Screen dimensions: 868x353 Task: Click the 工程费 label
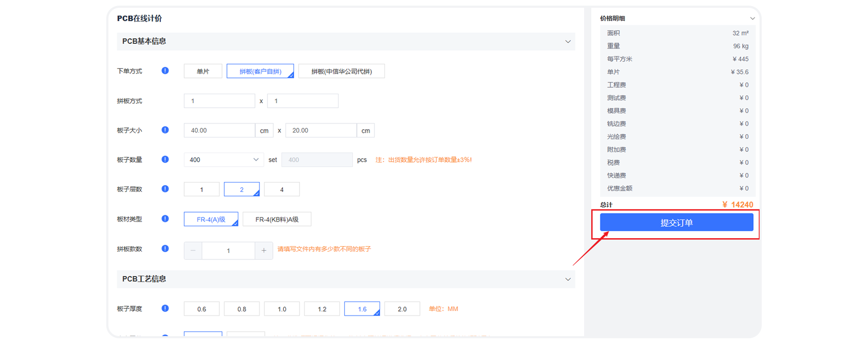coord(616,85)
